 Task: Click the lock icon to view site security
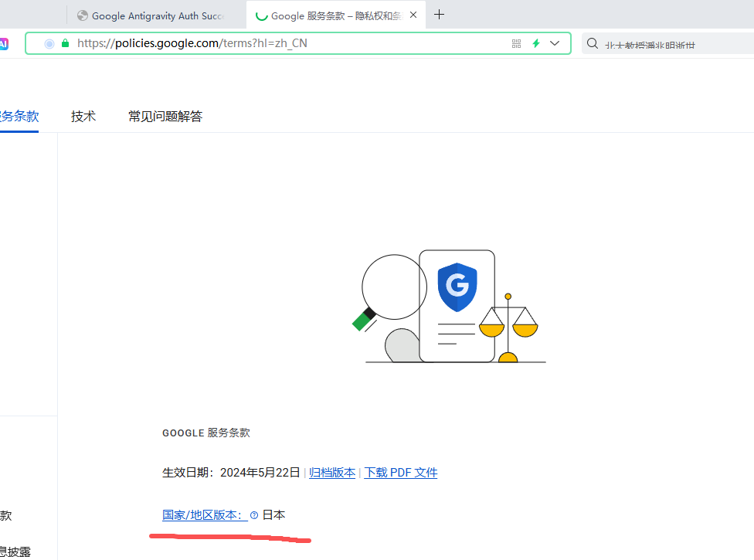tap(65, 43)
